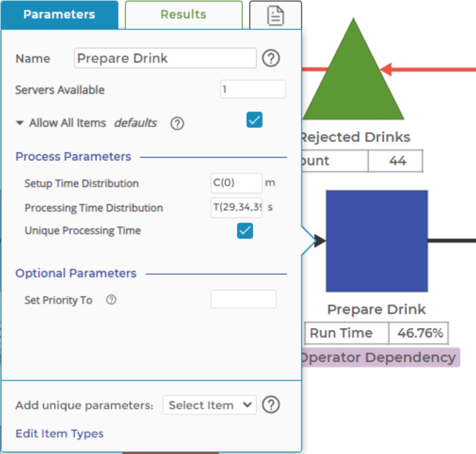Viewport: 476px width, 454px height.
Task: Switch to the Results tab
Action: [x=183, y=14]
